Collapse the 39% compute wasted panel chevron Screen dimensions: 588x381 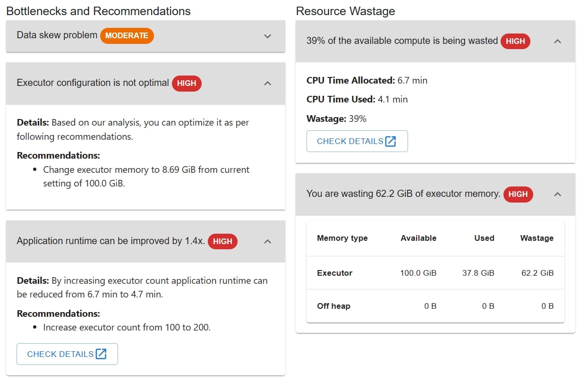pyautogui.click(x=557, y=42)
